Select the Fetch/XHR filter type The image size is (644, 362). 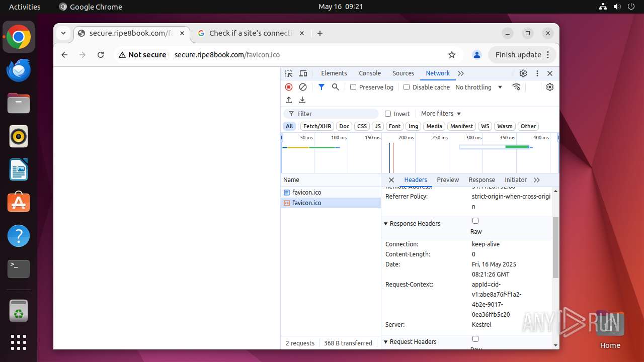pyautogui.click(x=317, y=126)
